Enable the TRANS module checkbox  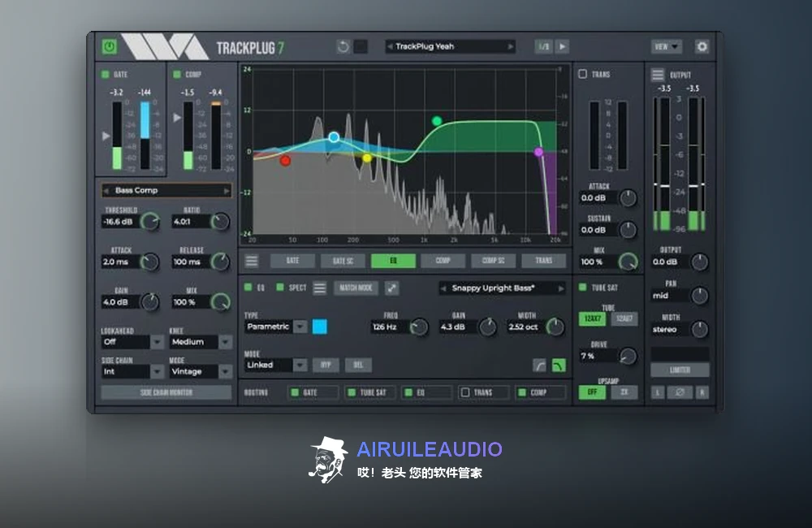pos(582,74)
